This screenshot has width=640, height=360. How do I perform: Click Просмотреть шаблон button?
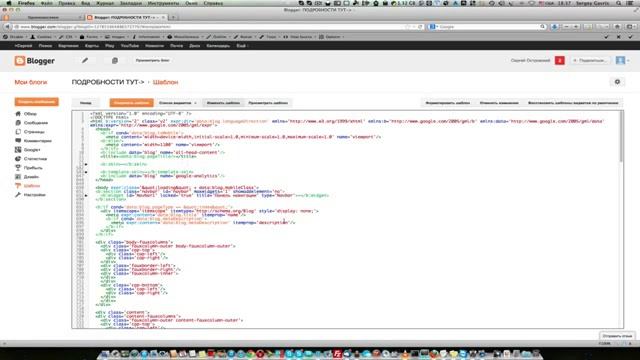(x=268, y=103)
